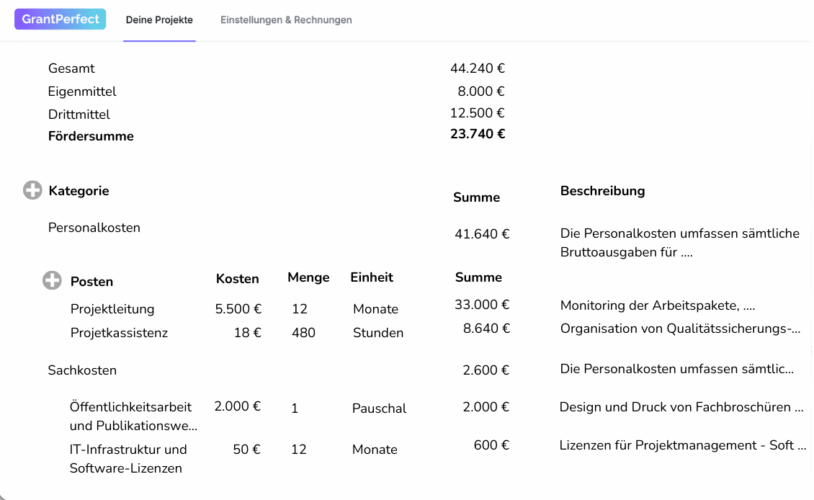This screenshot has width=814, height=500.
Task: Open the Deine Projekte tab
Action: point(159,20)
